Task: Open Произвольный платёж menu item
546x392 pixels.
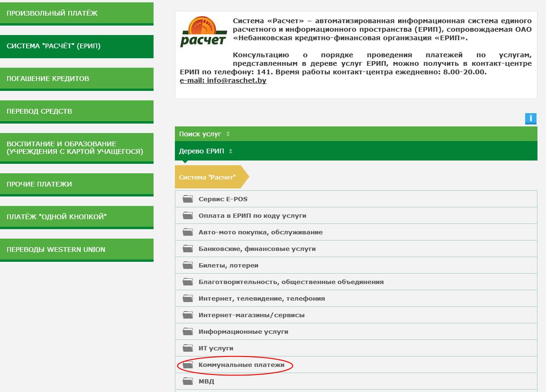Action: point(77,14)
